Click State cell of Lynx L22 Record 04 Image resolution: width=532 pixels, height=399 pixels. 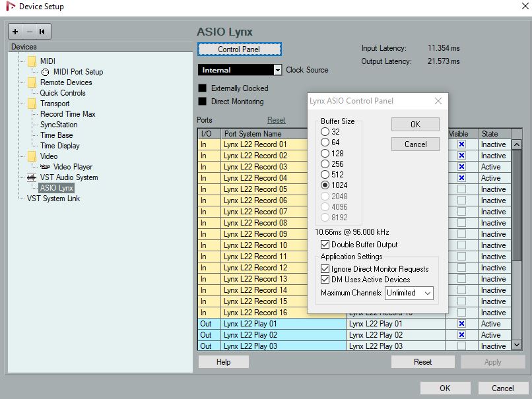(494, 178)
